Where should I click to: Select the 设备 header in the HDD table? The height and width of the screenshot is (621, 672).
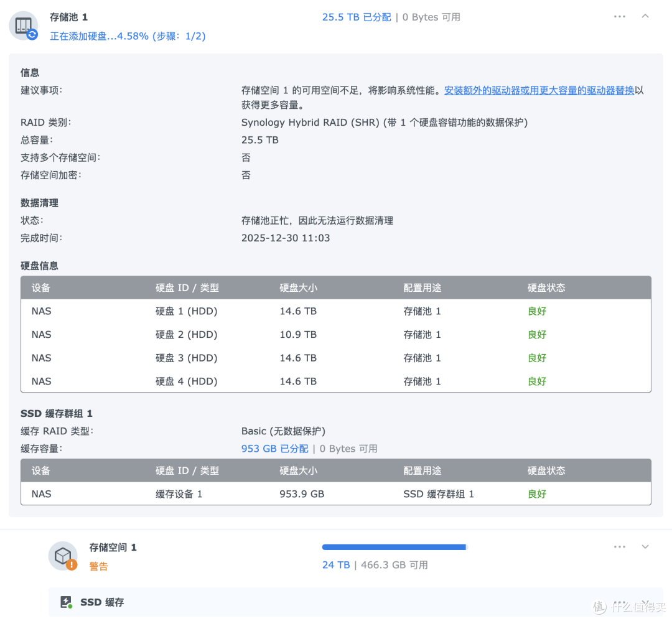pyautogui.click(x=41, y=287)
